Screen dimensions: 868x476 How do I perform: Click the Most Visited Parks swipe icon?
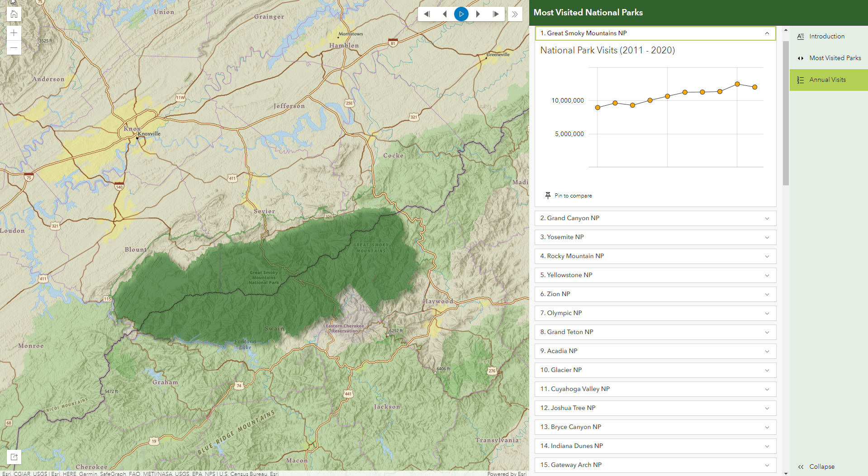coord(801,58)
